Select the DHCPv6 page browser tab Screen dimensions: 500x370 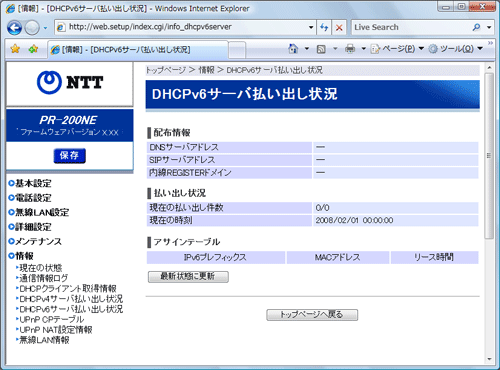click(137, 50)
